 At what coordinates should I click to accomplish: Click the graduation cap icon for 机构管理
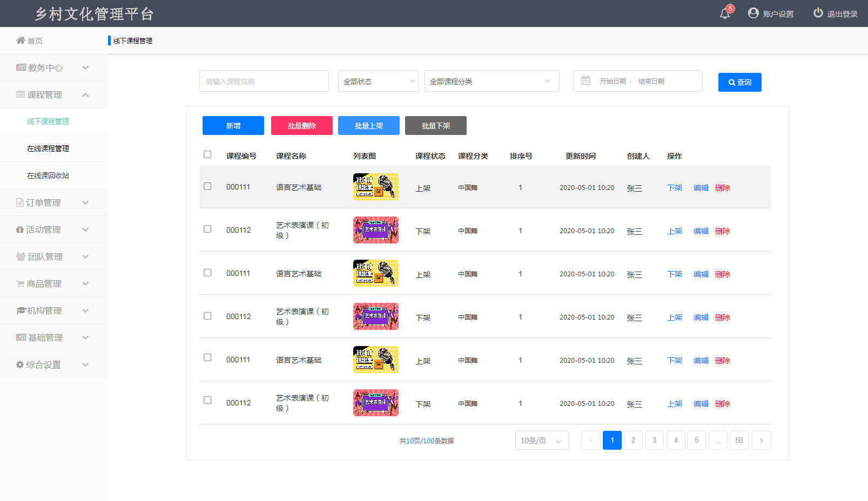point(21,310)
